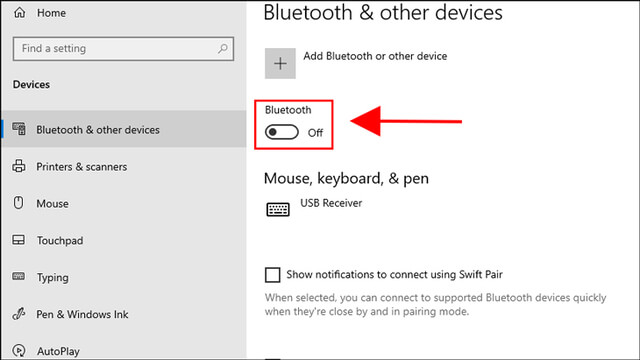Viewport: 640px width, 360px height.
Task: Click the Bluetooth & other devices sidebar icon
Action: pos(19,129)
